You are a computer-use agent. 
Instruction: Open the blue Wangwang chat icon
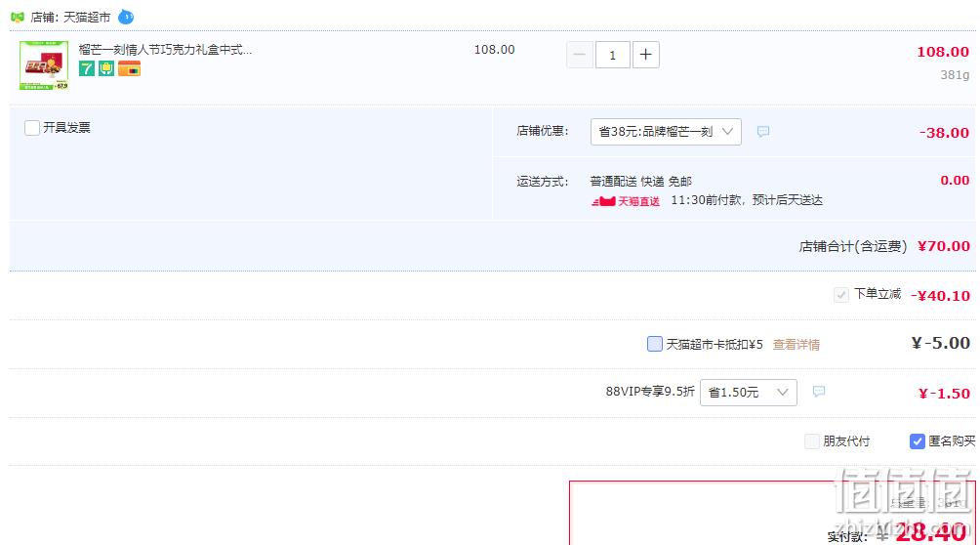coord(126,17)
